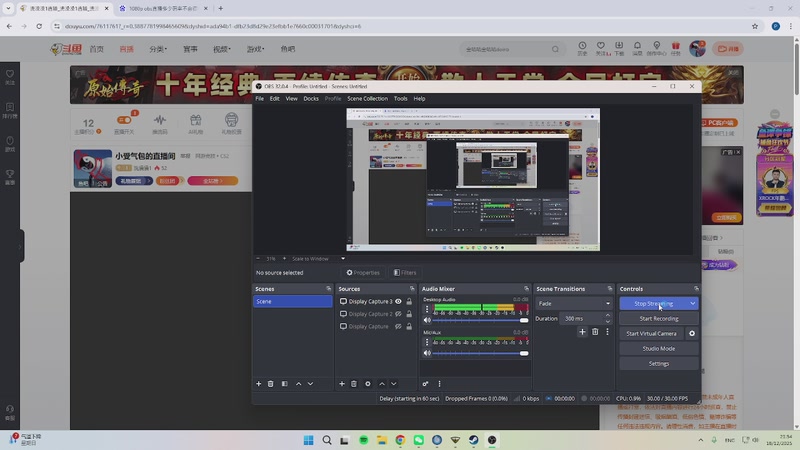
Task: Show Display Capture 2 with eye icon
Action: click(x=398, y=314)
